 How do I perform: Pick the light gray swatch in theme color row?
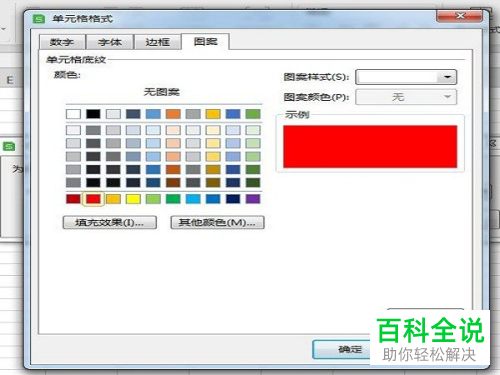[x=113, y=114]
